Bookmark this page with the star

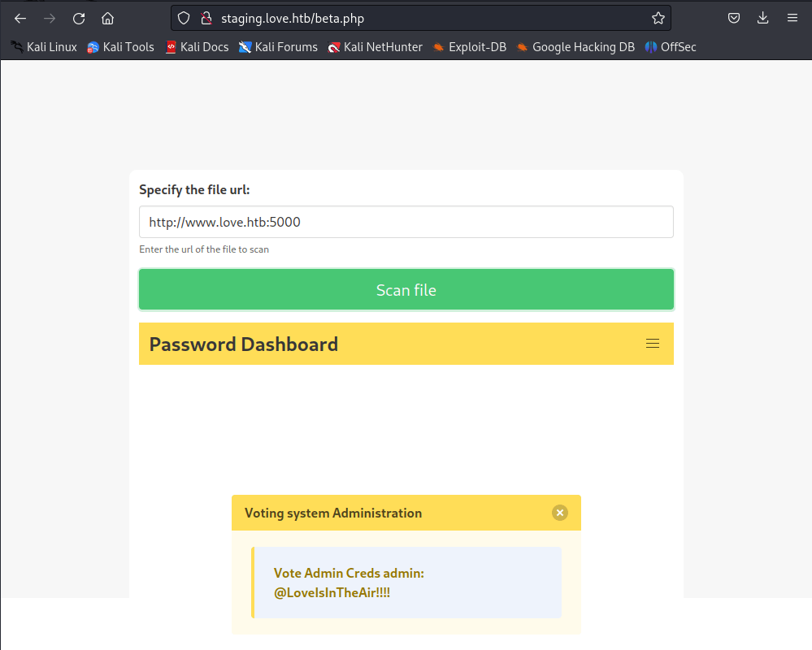point(658,19)
